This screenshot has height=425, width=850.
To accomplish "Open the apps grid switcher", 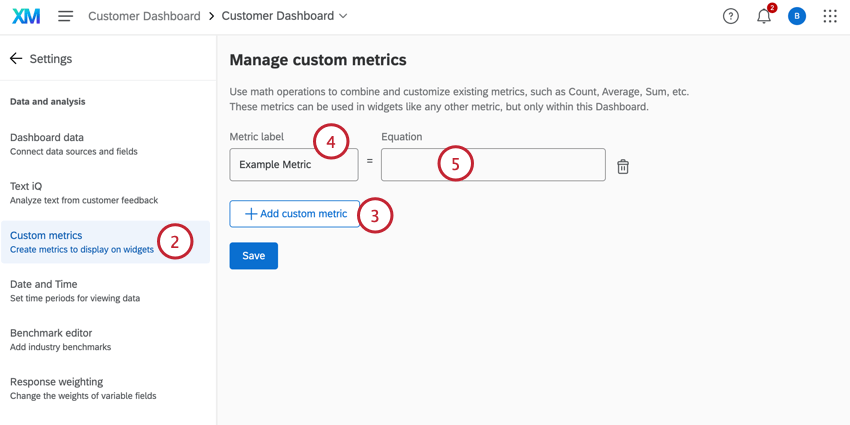I will (830, 16).
